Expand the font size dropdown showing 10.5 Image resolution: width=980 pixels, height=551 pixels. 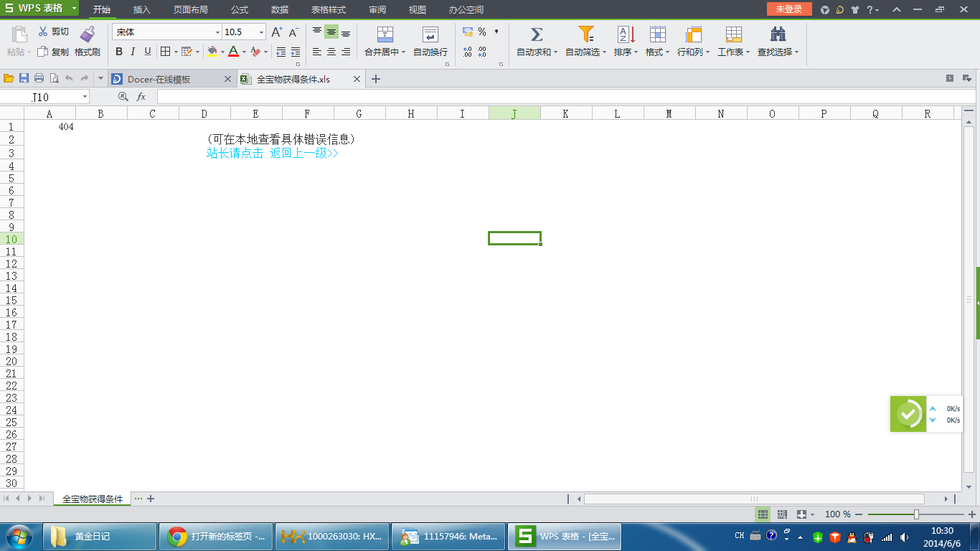tap(261, 32)
